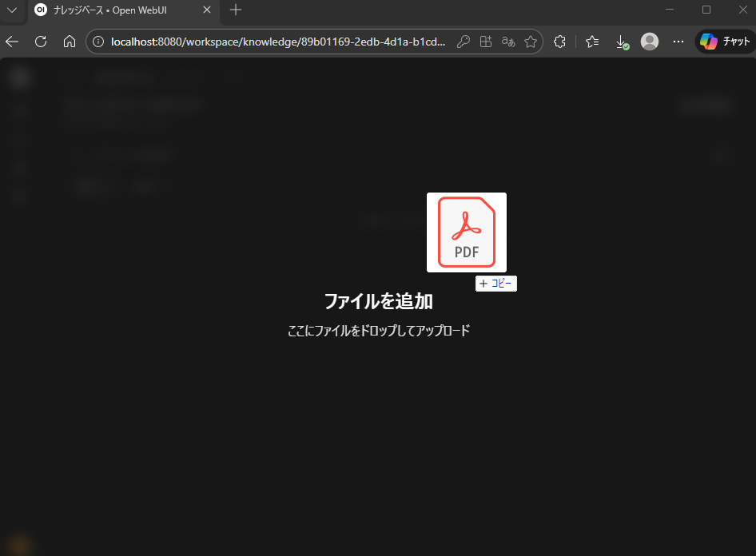Click the browser back arrow

[x=12, y=42]
